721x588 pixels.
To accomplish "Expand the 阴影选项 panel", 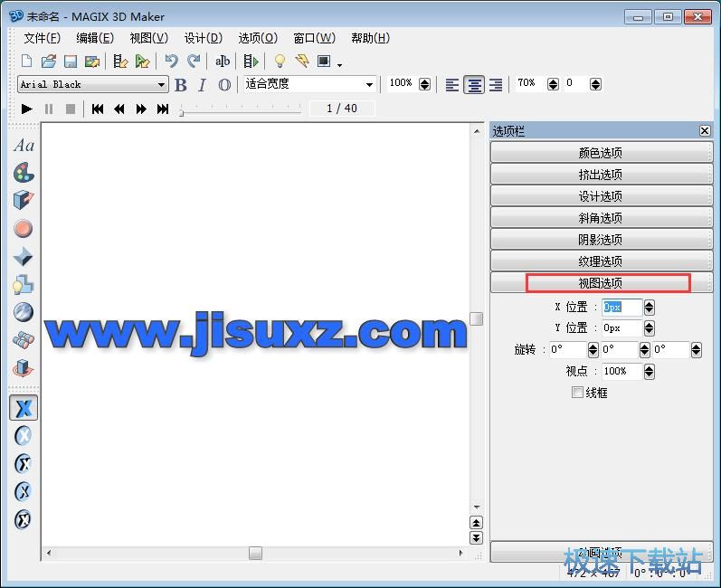I will 601,239.
